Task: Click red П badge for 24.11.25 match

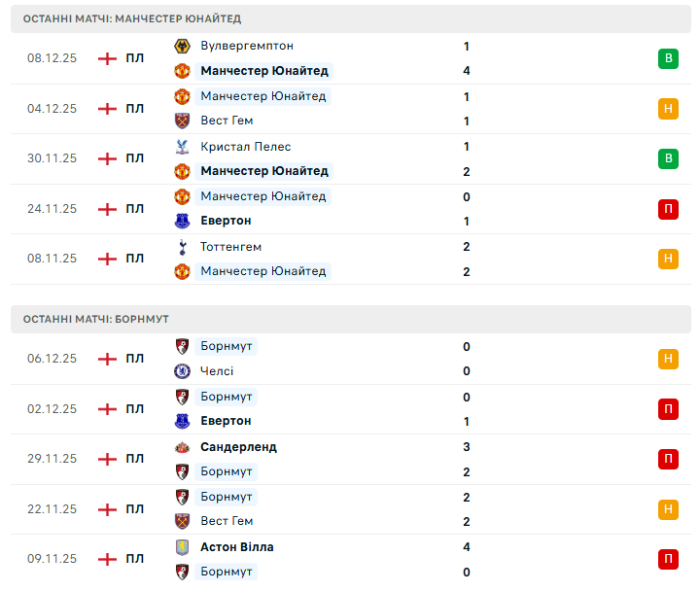Action: coord(668,208)
